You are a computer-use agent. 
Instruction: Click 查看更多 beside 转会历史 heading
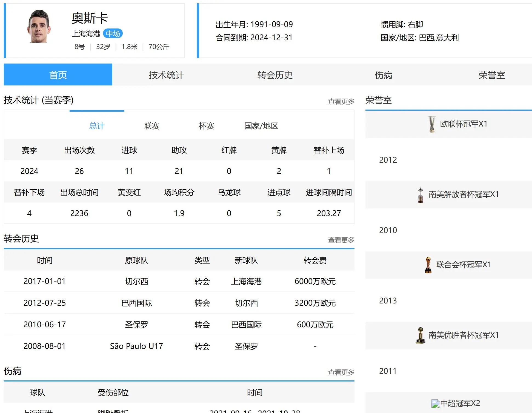click(341, 240)
